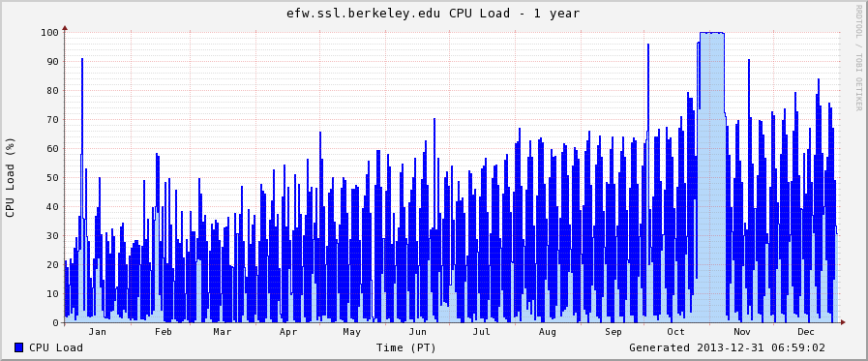Viewport: 868px width, 361px height.
Task: Select the Jun label on time axis
Action: [x=417, y=332]
